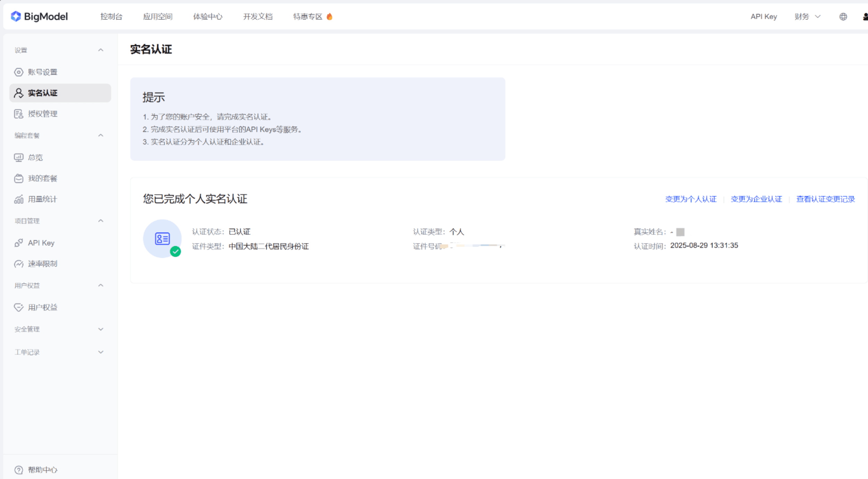The image size is (868, 479).
Task: Select the API Key link icon in sidebar
Action: coord(19,243)
